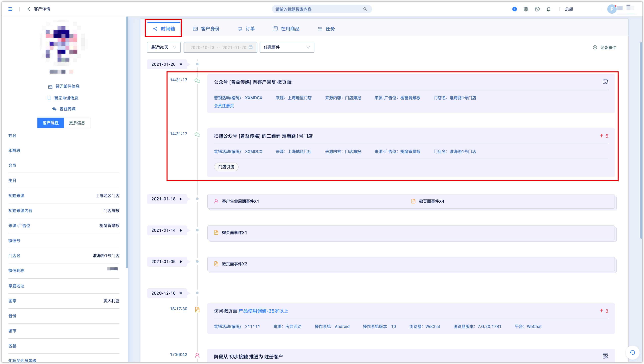Click the 2021-01-20 timeline dot
This screenshot has height=364, width=644.
click(x=197, y=64)
